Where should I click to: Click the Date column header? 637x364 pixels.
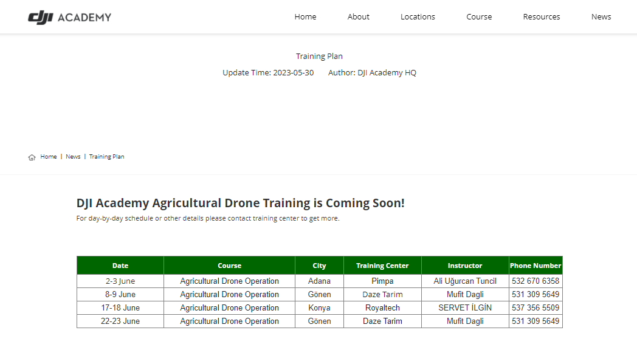(120, 266)
